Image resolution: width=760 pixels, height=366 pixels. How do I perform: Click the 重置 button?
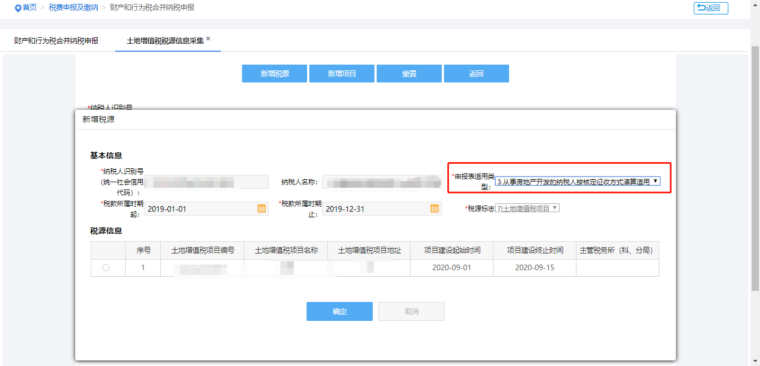[x=409, y=74]
